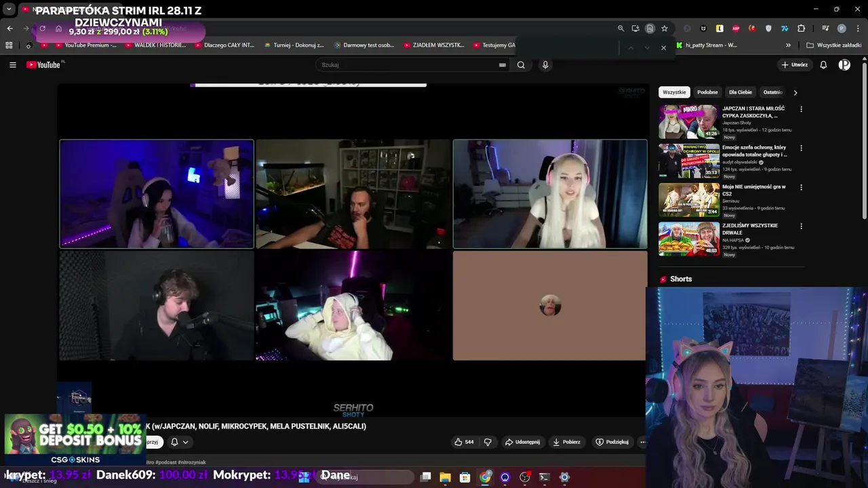Open the browser home page icon

tap(58, 28)
